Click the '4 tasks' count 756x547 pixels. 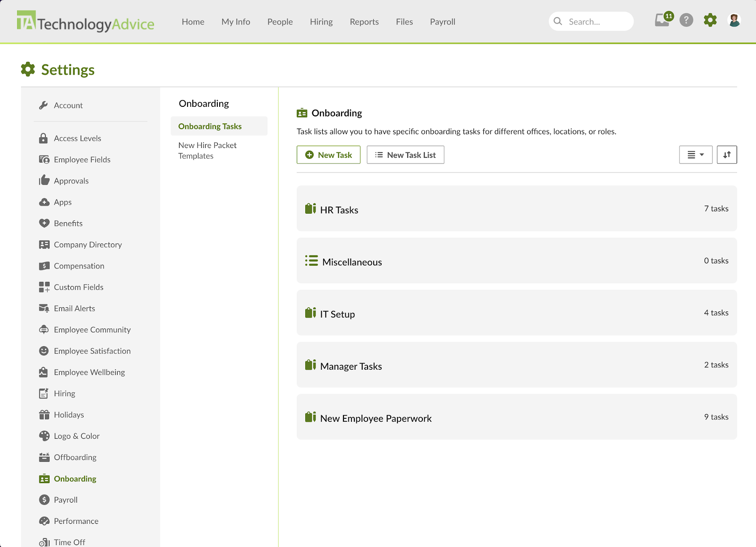tap(716, 313)
